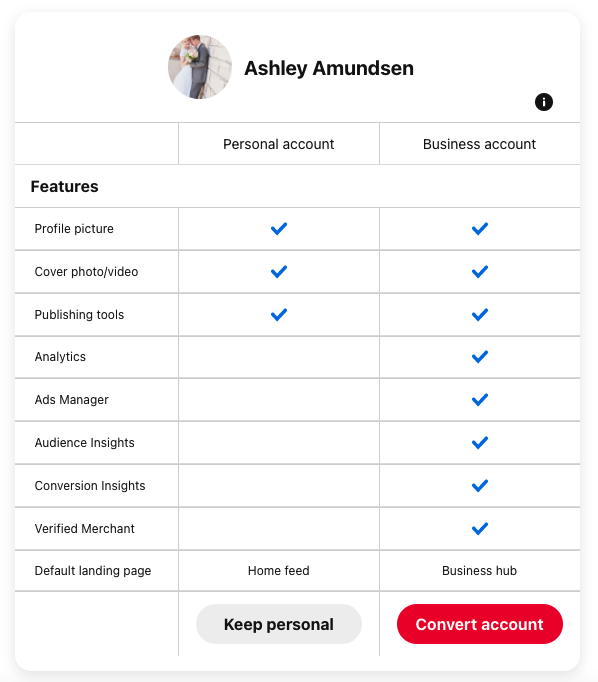Screen dimensions: 598x682
Task: Click the Business account column header
Action: [479, 144]
